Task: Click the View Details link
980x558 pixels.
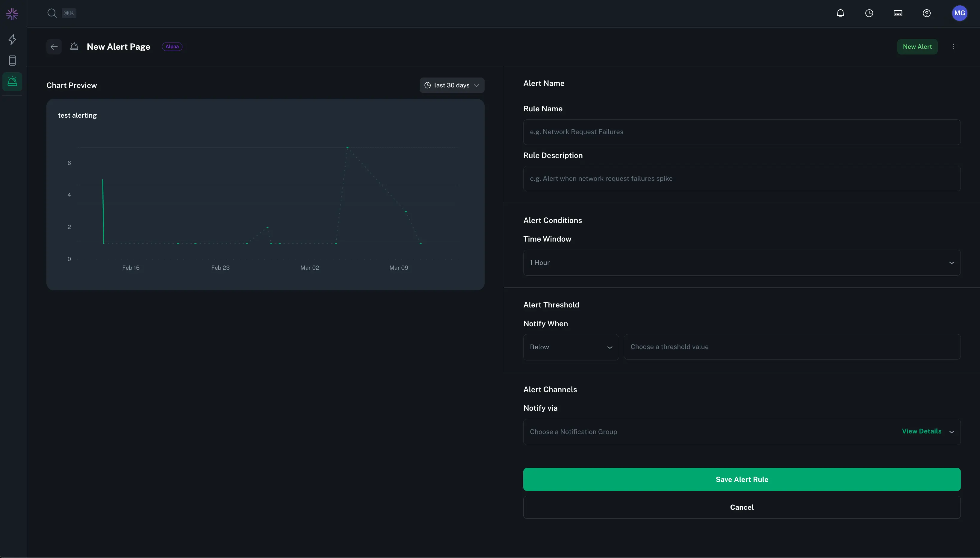Action: pos(921,432)
